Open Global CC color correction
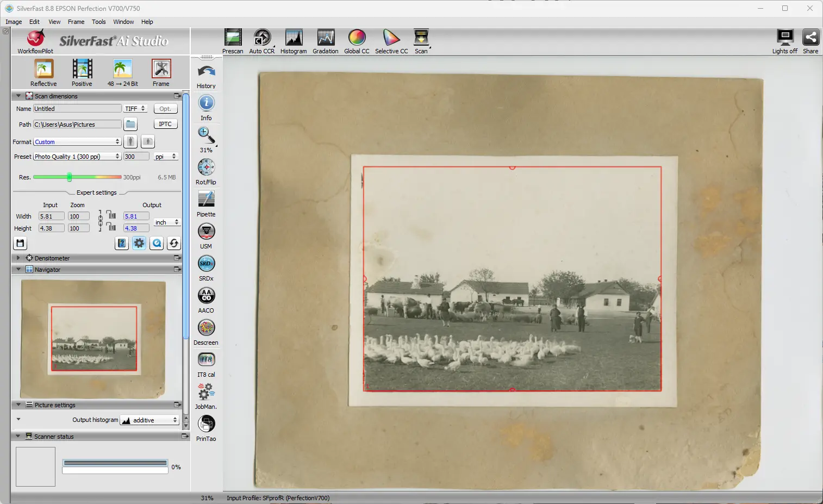 click(x=357, y=38)
